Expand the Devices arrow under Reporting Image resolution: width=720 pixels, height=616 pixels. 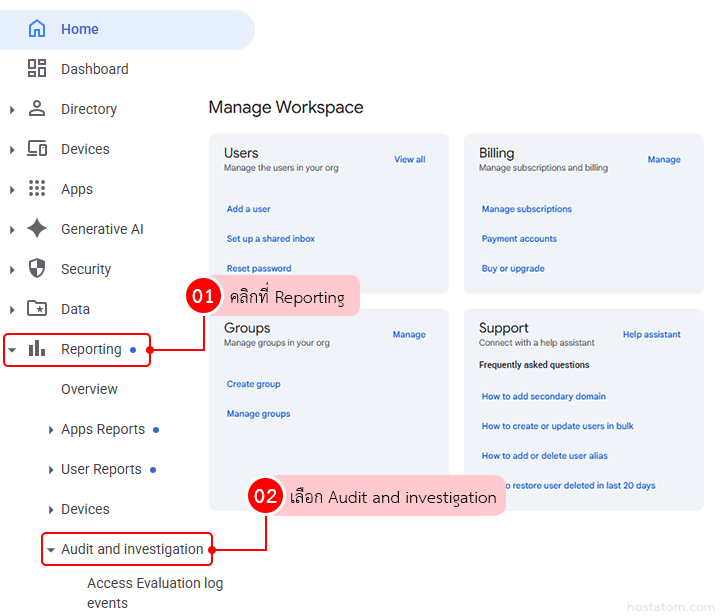[51, 510]
